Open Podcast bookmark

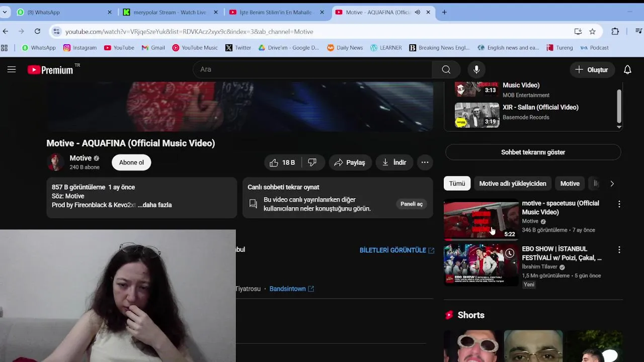(x=594, y=48)
